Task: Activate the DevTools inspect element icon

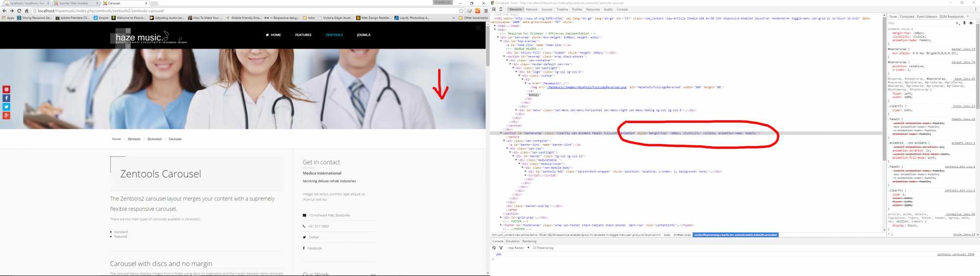Action: [x=494, y=9]
